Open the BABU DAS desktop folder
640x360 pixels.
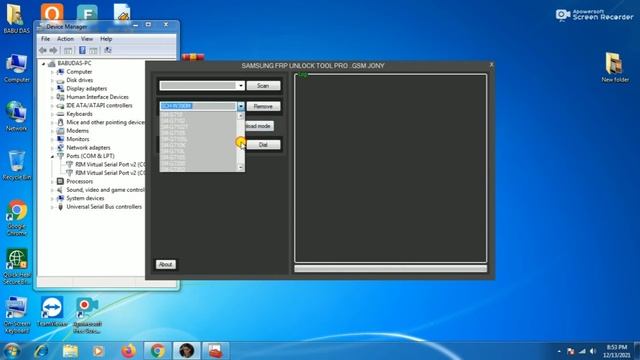click(x=16, y=19)
